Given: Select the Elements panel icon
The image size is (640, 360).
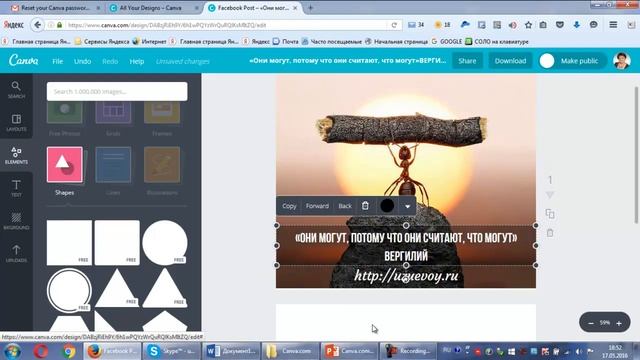Looking at the screenshot, I should [x=16, y=156].
